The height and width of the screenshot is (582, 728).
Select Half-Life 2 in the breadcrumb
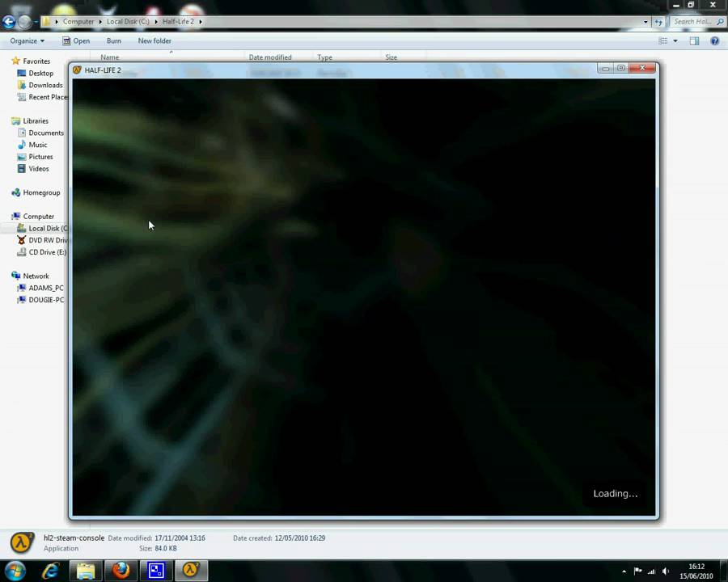tap(178, 21)
